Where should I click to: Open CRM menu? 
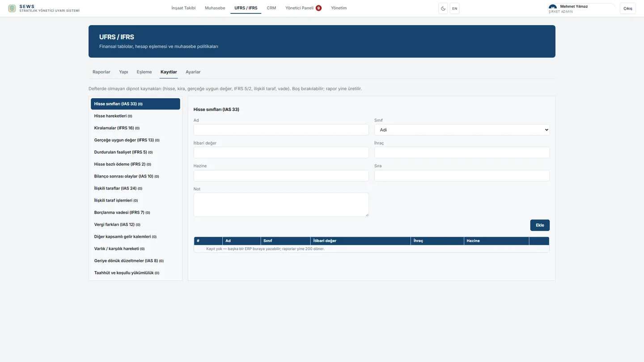pos(271,8)
